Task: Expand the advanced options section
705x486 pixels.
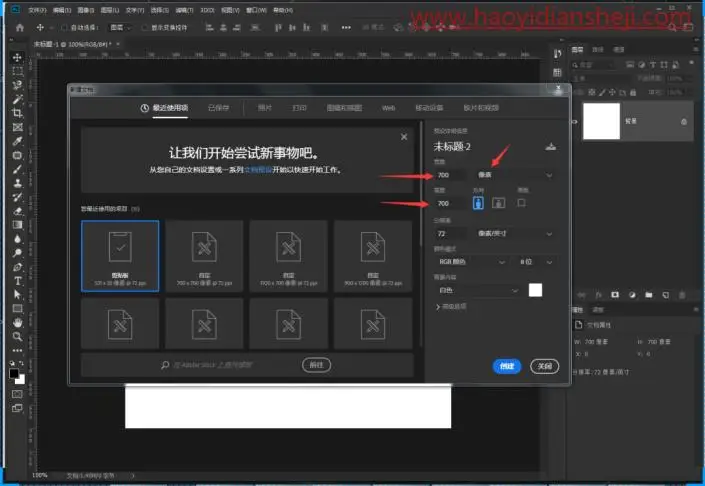Action: pyautogui.click(x=451, y=307)
